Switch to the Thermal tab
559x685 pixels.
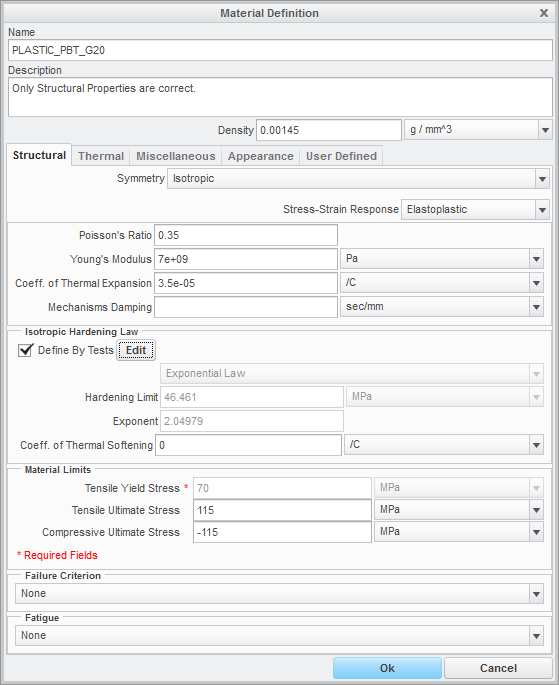101,156
